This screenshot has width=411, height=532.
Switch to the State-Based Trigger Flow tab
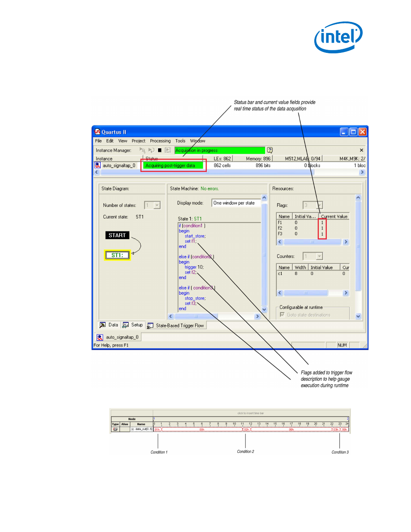[x=176, y=326]
